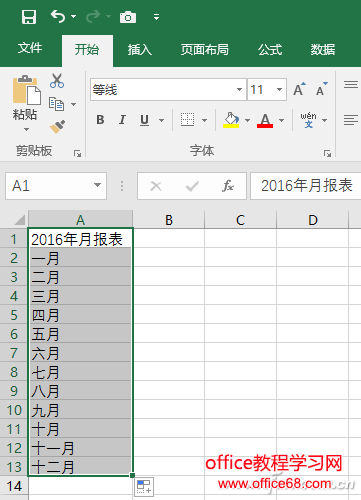Click the formula bar Enter checkmark icon

pos(192,186)
